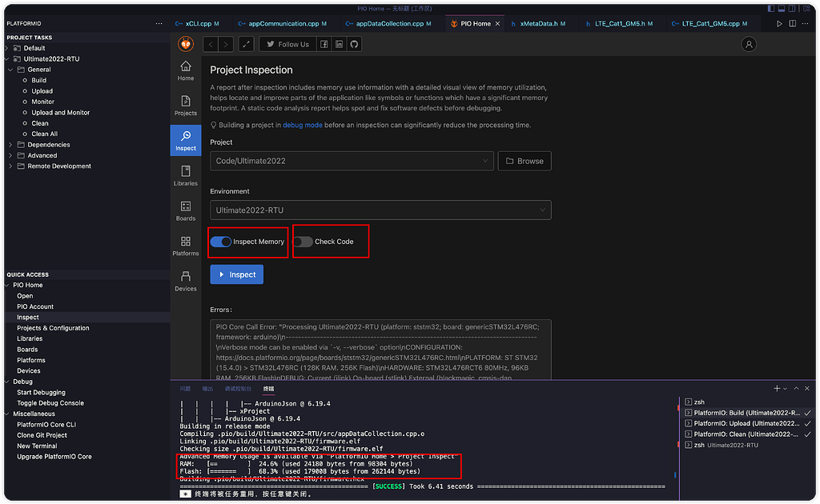The height and width of the screenshot is (504, 820).
Task: Select the Platforms icon in PIO sidebar
Action: (185, 245)
